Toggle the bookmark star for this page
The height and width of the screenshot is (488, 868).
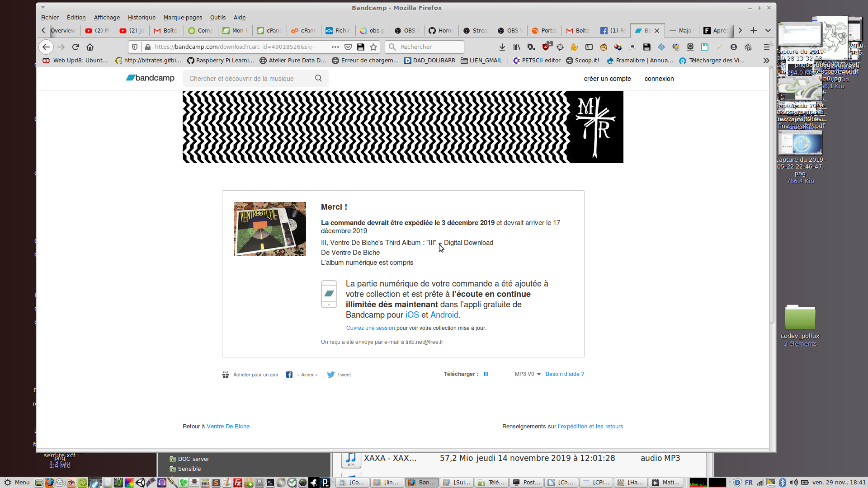point(373,47)
